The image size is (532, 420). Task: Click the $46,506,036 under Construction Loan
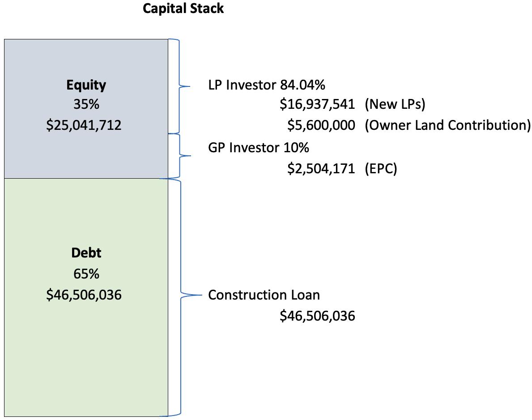[317, 316]
